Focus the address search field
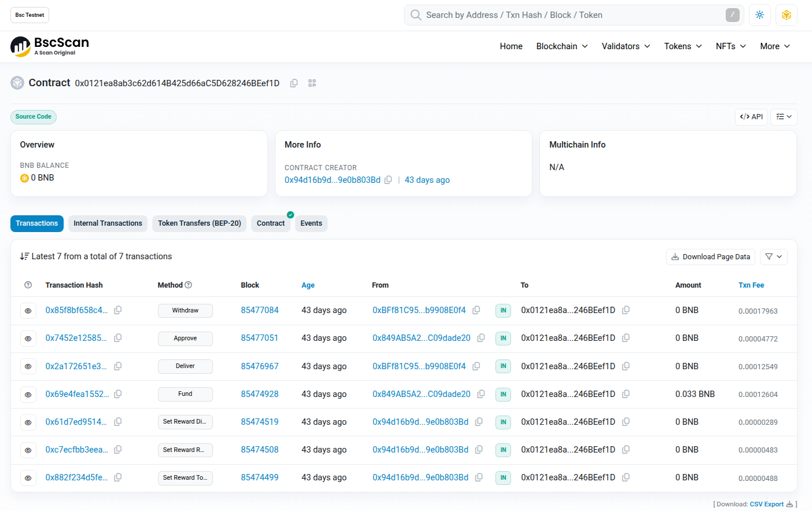The width and height of the screenshot is (812, 511). coord(573,15)
